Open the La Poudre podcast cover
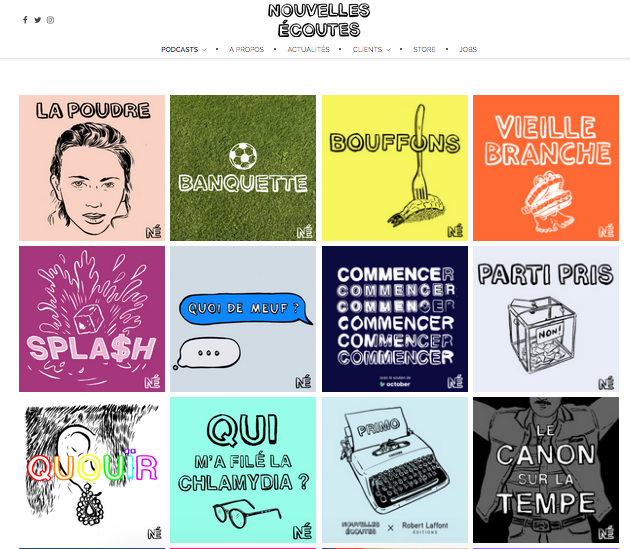 [92, 168]
